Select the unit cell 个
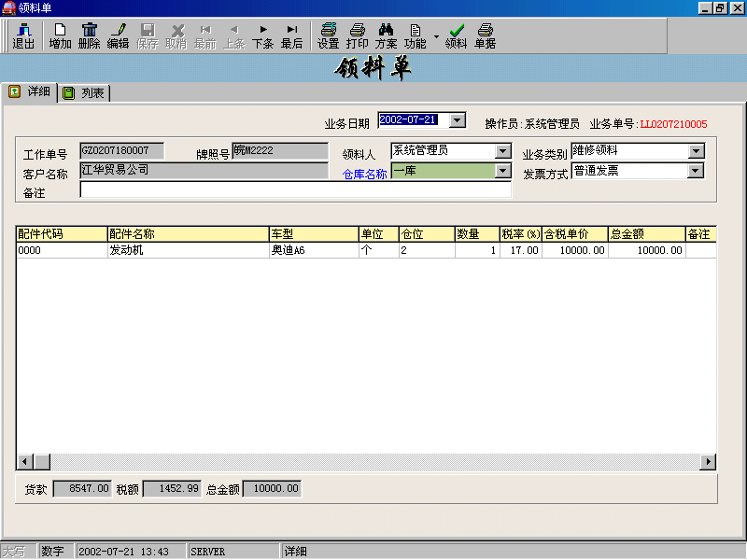747x560 pixels. coord(379,250)
